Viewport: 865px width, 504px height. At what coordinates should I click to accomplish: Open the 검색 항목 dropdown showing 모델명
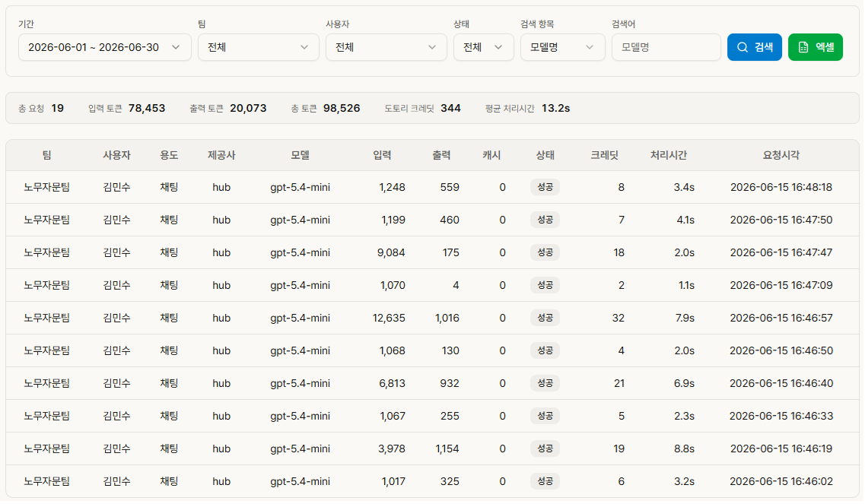click(x=563, y=47)
